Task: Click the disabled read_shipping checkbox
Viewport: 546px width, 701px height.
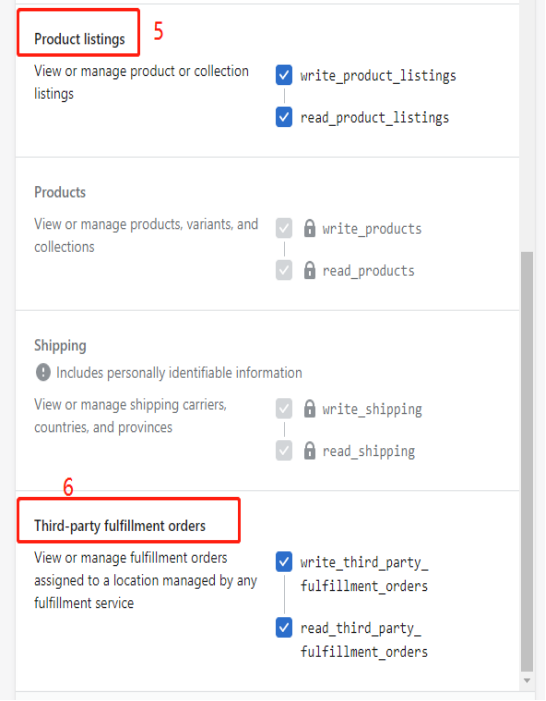Action: click(x=284, y=451)
